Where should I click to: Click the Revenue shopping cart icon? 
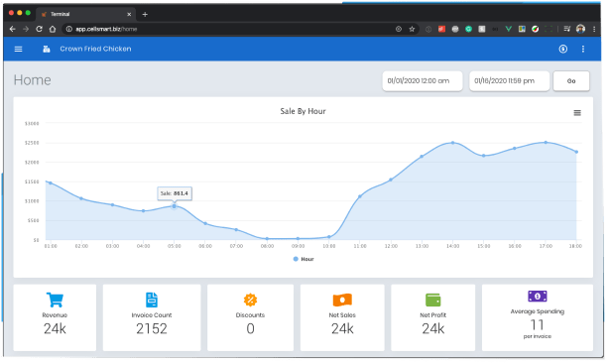(x=55, y=300)
